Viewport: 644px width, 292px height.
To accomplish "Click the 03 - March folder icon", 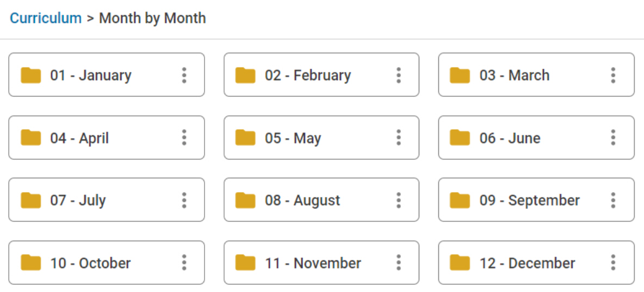I will pos(460,75).
